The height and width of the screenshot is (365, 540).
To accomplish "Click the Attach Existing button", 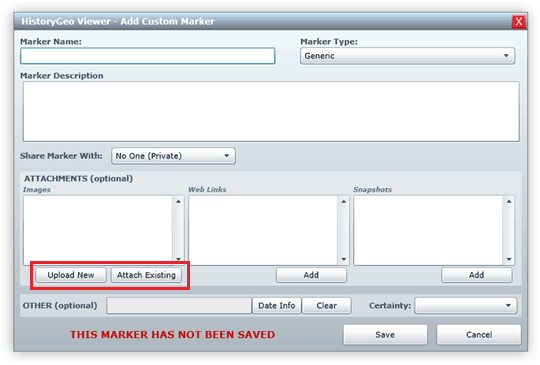I will [x=146, y=275].
